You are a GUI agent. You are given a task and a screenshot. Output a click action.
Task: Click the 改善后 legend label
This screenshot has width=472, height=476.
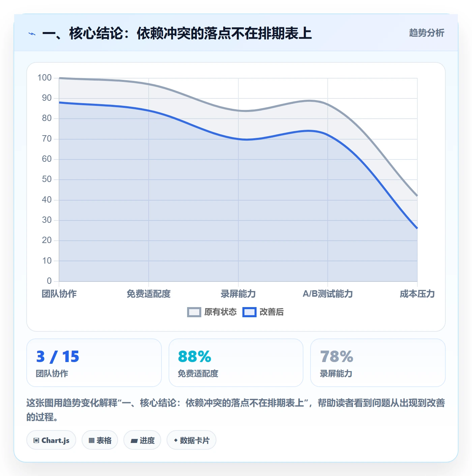(x=272, y=312)
